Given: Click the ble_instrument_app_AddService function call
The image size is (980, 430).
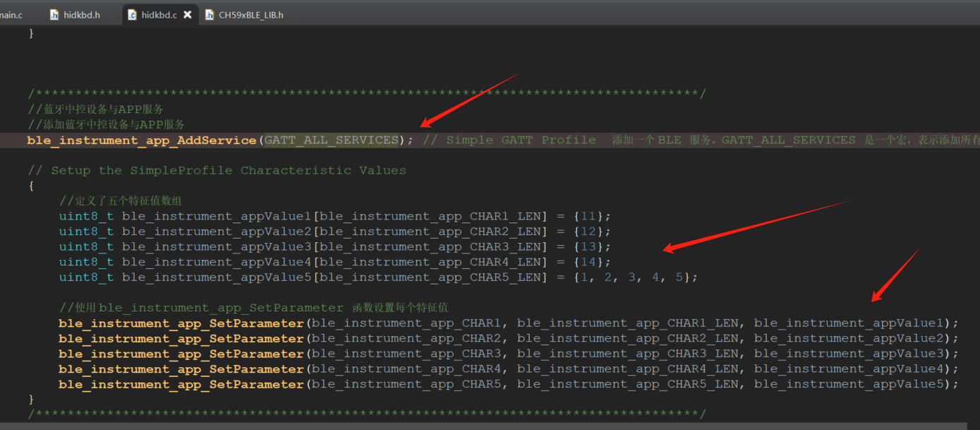Looking at the screenshot, I should [142, 140].
